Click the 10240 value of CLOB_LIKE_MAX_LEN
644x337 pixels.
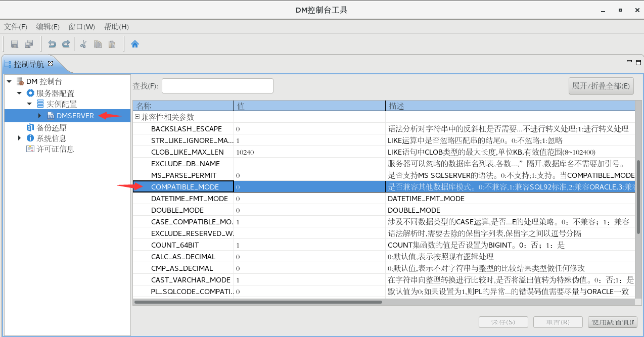click(245, 152)
